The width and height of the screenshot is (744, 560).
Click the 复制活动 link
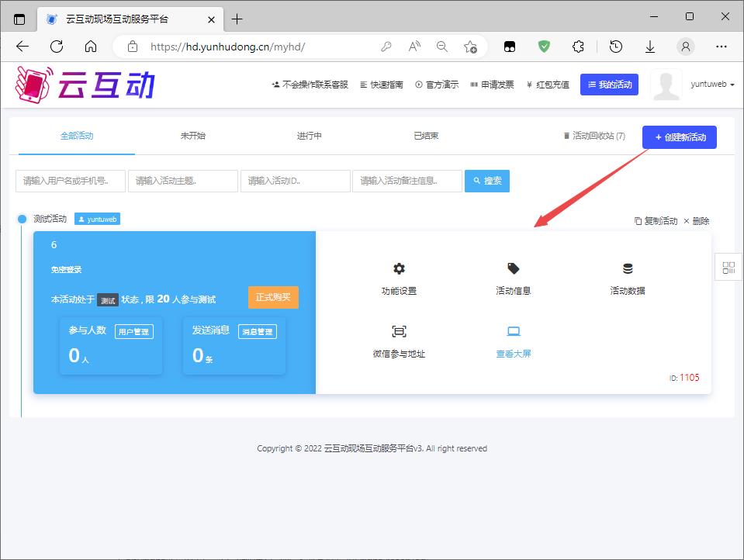point(656,221)
